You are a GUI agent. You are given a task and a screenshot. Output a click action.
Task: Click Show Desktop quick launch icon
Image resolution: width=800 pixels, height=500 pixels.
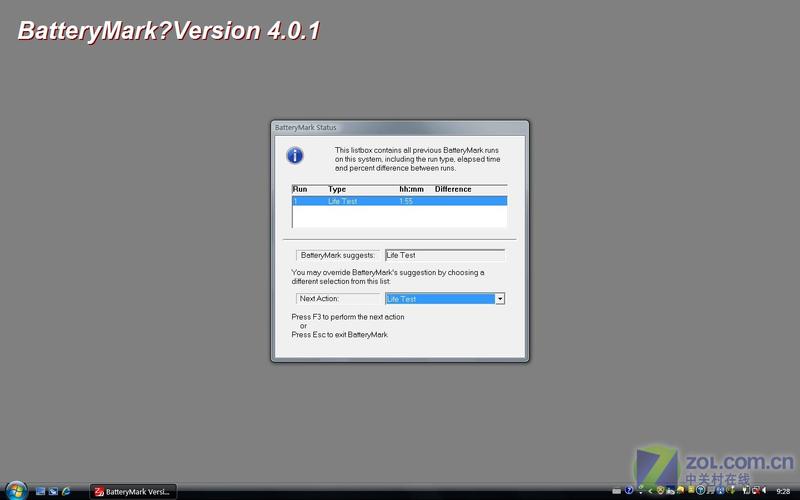point(40,491)
